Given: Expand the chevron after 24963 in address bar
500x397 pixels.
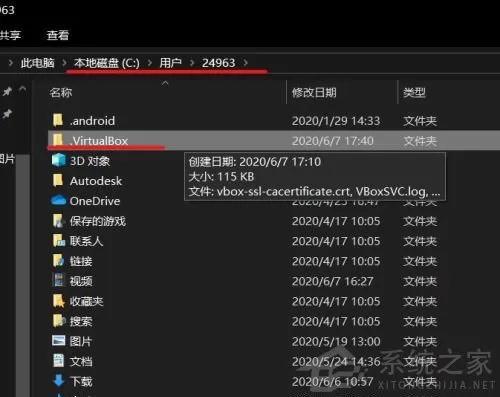Looking at the screenshot, I should pos(246,63).
